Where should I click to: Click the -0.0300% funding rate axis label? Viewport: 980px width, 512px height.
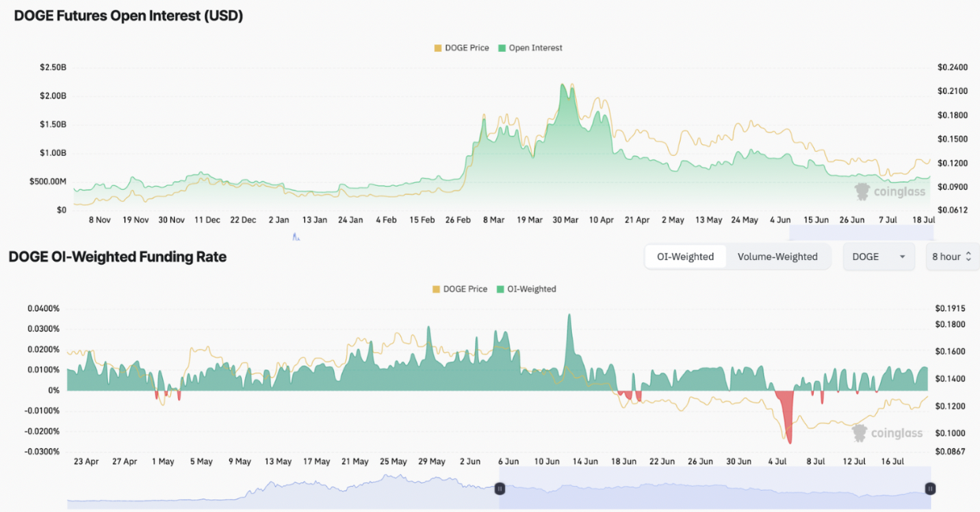[x=43, y=451]
